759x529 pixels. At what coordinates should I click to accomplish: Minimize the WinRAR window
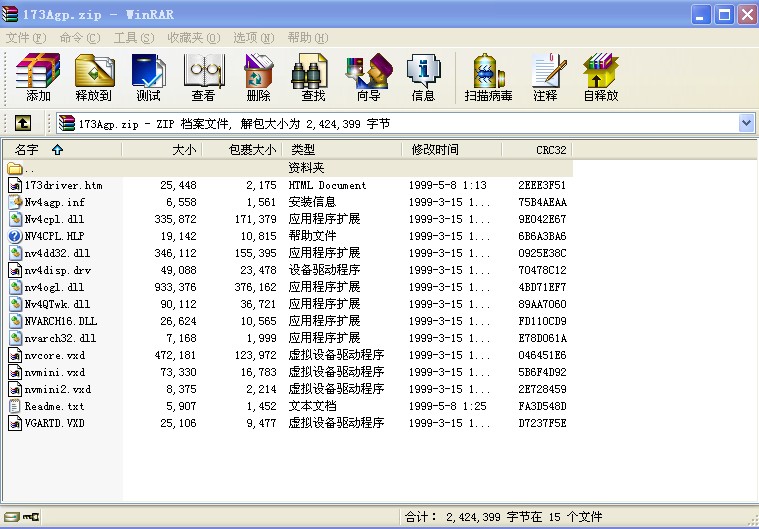tap(700, 15)
